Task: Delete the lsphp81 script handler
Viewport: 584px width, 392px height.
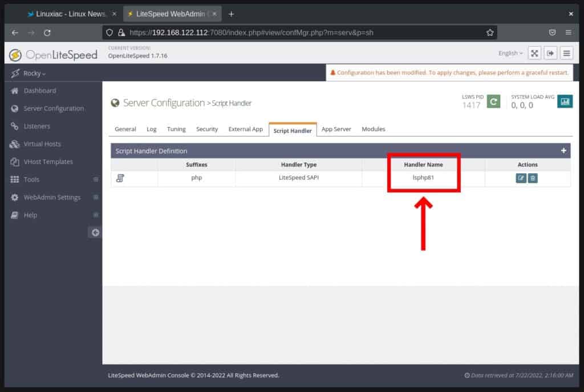Action: [533, 178]
